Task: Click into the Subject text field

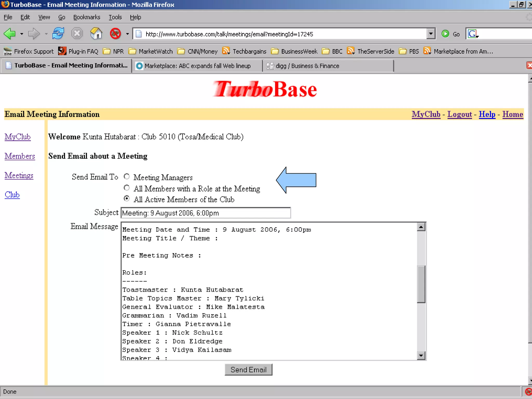Action: click(205, 213)
